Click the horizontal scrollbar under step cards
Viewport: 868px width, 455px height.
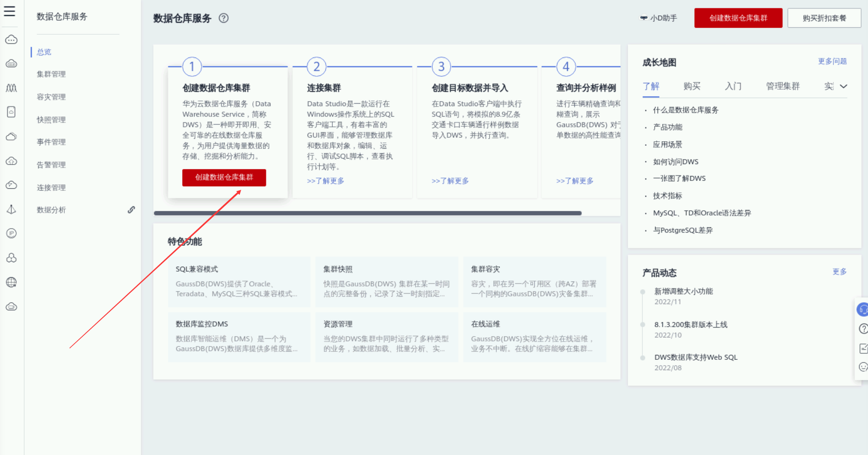368,213
